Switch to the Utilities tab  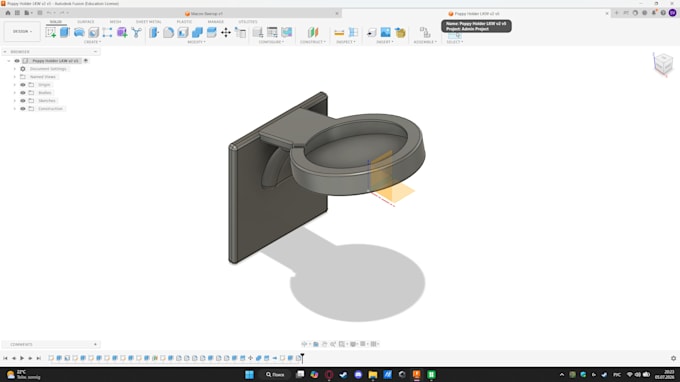tap(248, 22)
